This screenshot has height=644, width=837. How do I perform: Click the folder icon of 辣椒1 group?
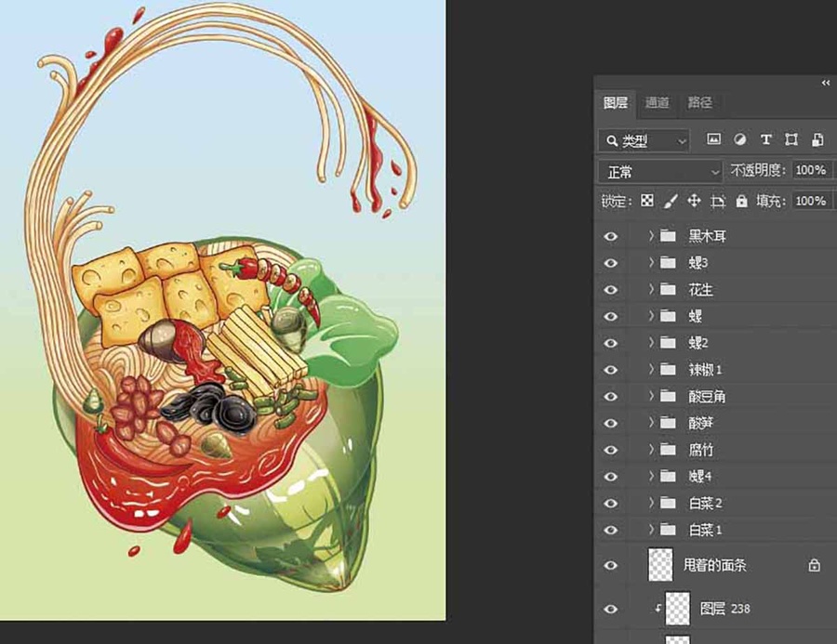(668, 369)
